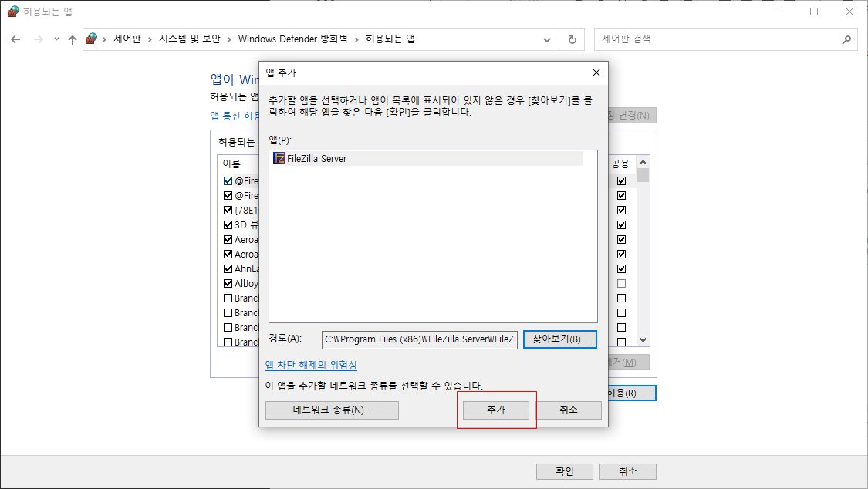Open the 앱 차단 해제의 위험성 link

click(311, 365)
